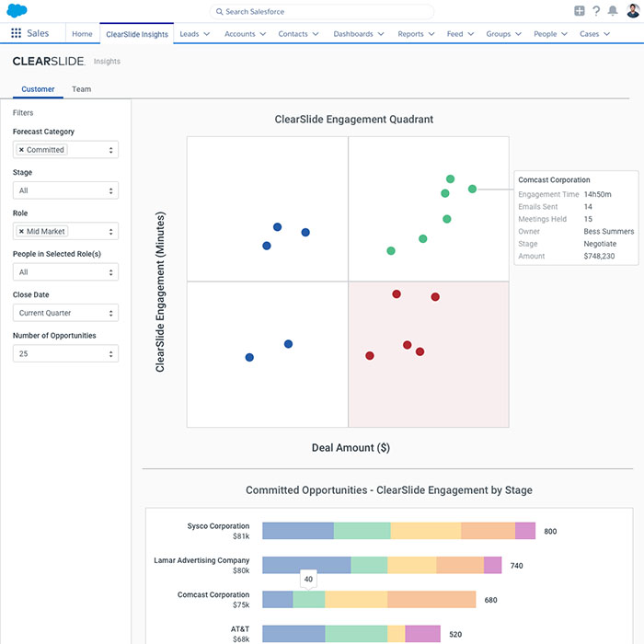The width and height of the screenshot is (644, 644).
Task: Select the ClearSlide Insights tab
Action: tap(137, 34)
